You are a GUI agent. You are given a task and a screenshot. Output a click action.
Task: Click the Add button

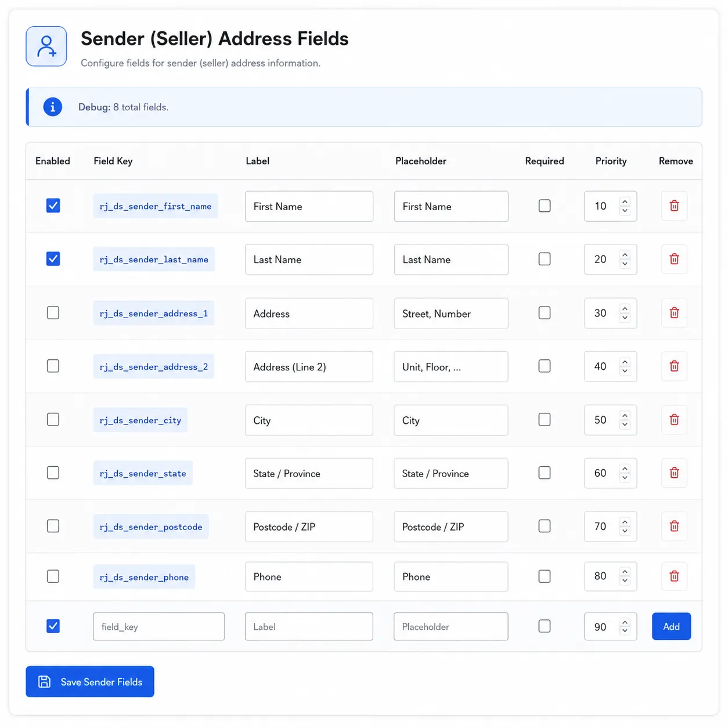pos(671,626)
